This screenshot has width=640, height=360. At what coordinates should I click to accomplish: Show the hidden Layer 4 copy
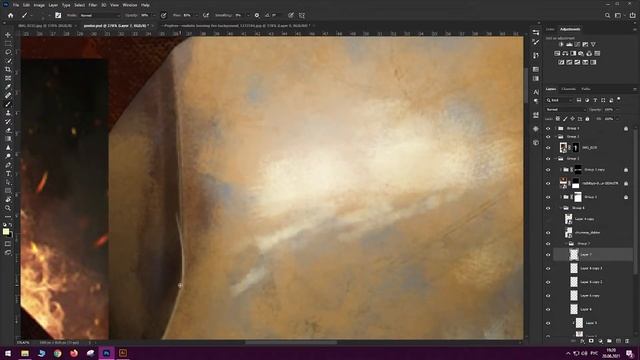point(548,219)
